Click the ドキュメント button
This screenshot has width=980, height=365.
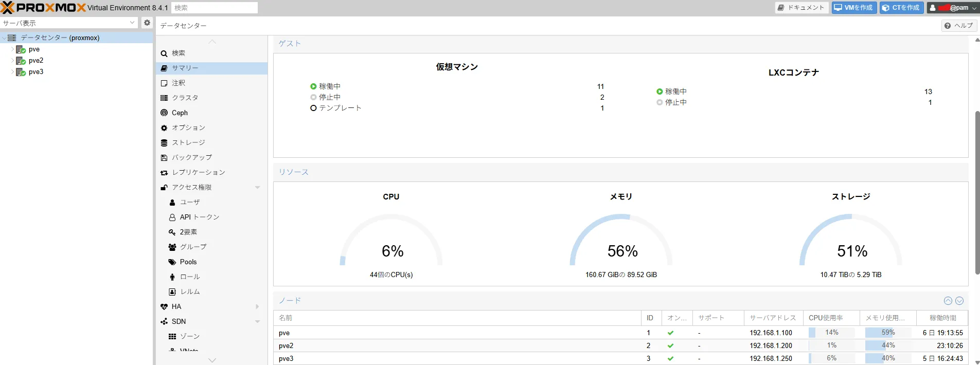point(801,8)
